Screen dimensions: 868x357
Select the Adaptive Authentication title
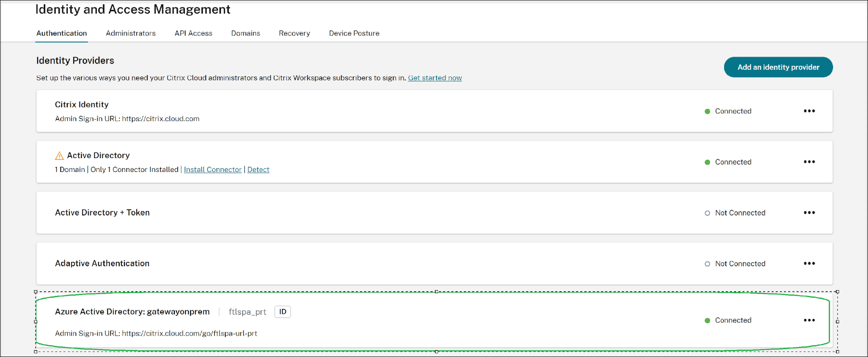[102, 264]
